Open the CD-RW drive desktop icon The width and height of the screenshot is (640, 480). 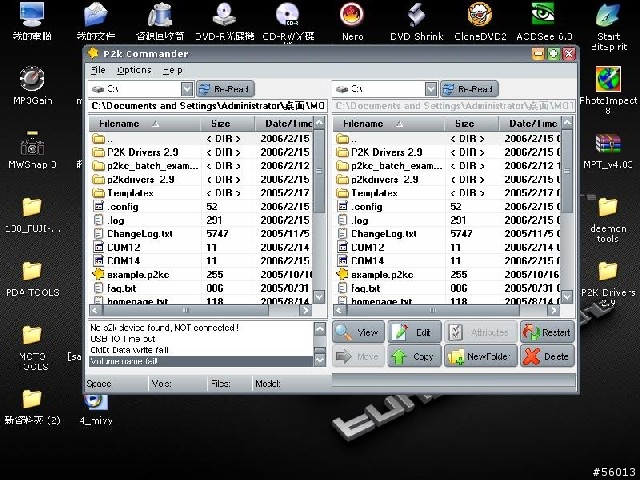pos(288,14)
